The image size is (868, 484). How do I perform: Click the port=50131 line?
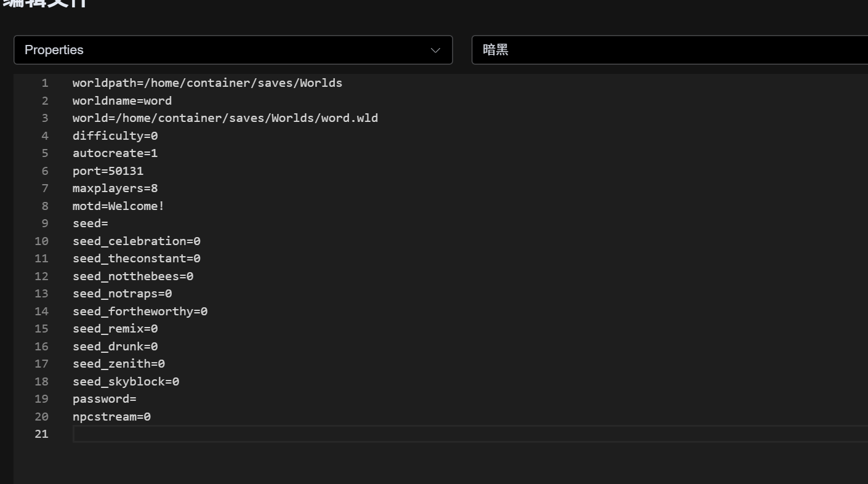(108, 171)
